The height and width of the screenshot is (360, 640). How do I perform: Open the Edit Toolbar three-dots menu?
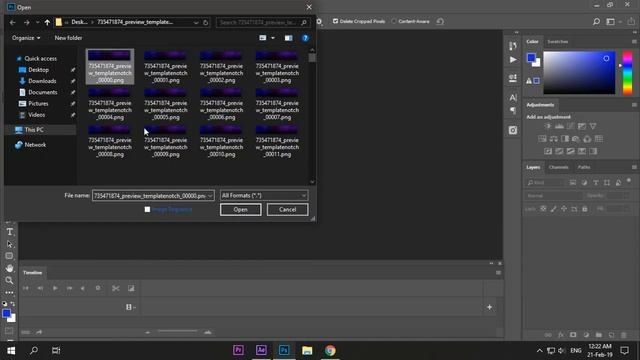pyautogui.click(x=9, y=293)
